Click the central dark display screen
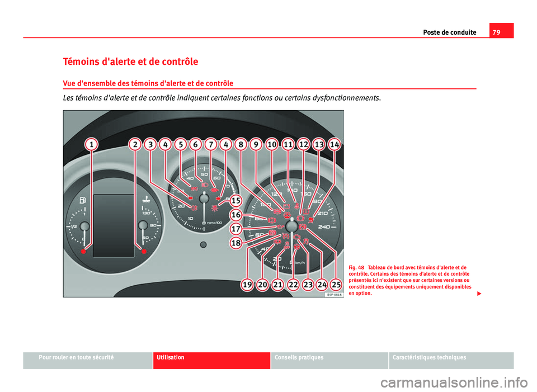 coord(114,225)
